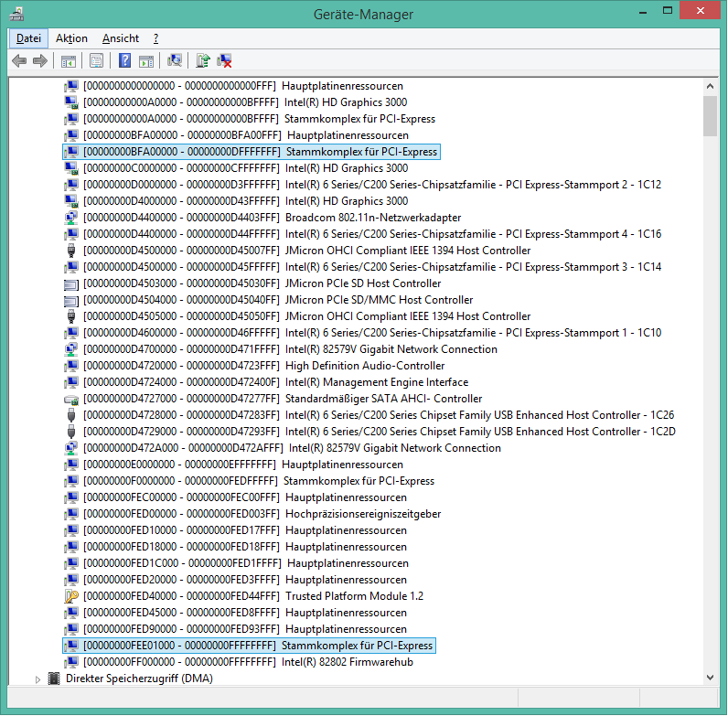Select Intel(R) Management Engine Interface row
The image size is (728, 716).
click(x=275, y=382)
